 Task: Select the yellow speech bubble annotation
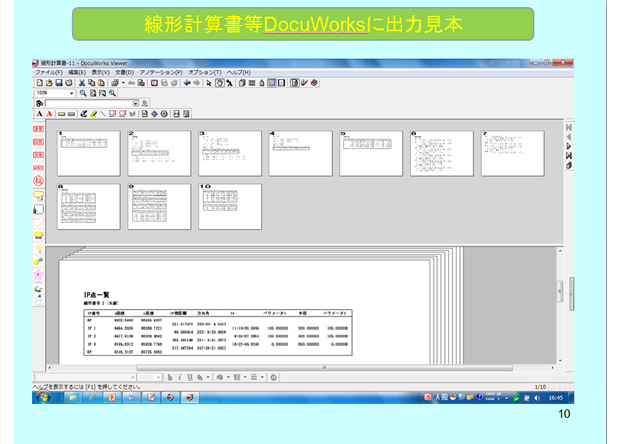38,196
